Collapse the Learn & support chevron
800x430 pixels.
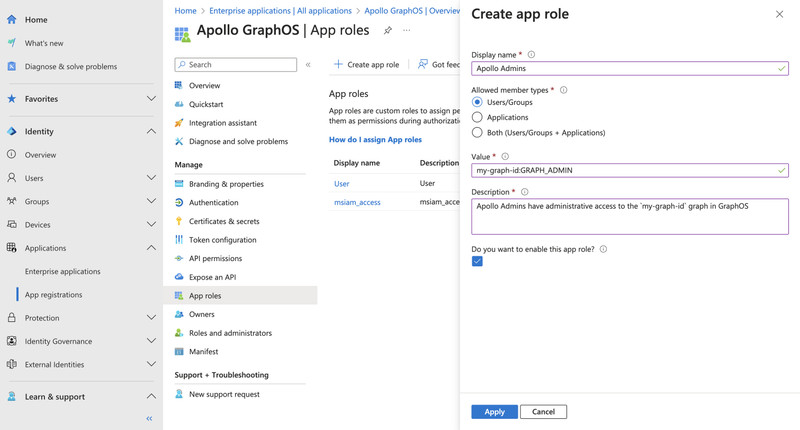pos(151,396)
